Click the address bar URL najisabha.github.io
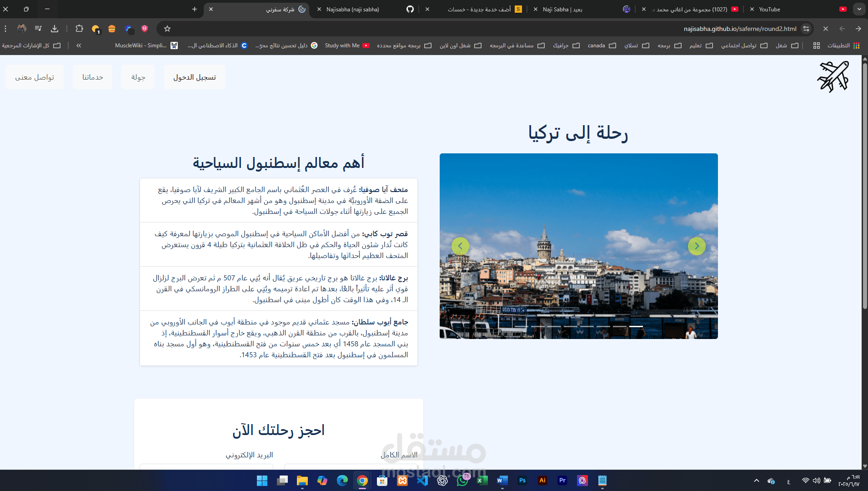 (740, 29)
